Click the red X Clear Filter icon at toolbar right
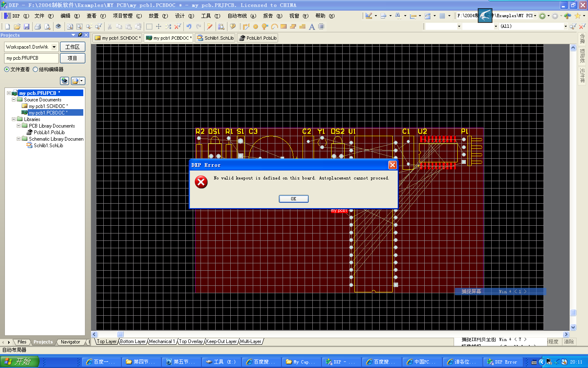This screenshot has width=588, height=368. pos(582,27)
